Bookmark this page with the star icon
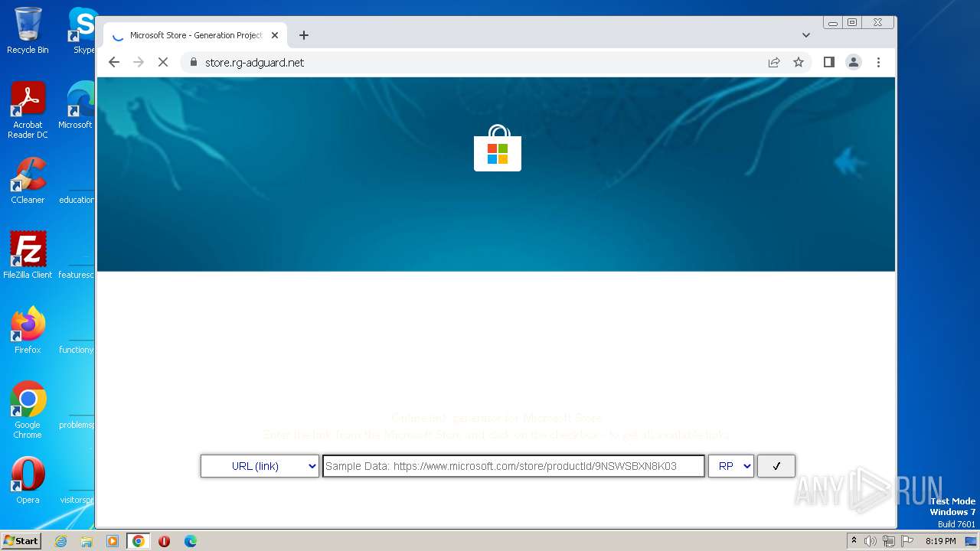This screenshot has height=551, width=980. click(799, 63)
